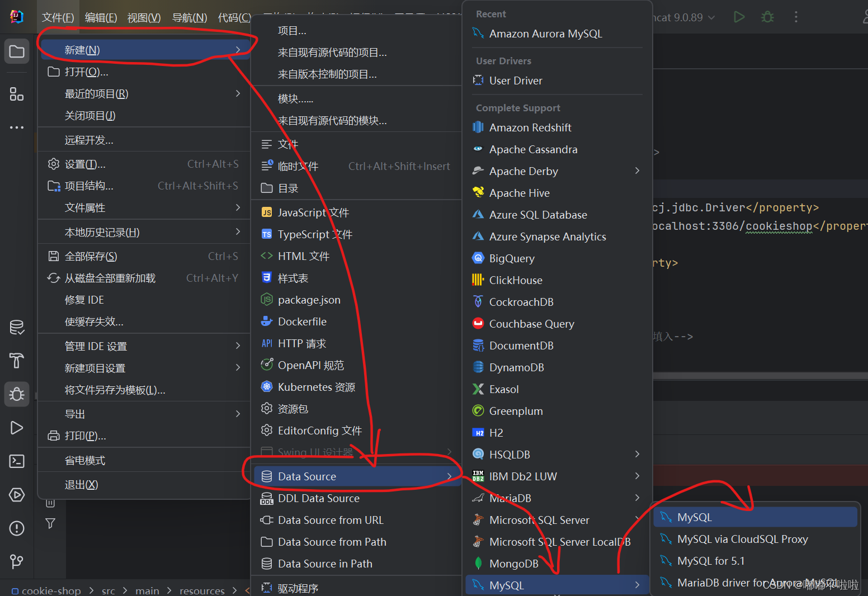
Task: Choose JavaScript 文件 in New submenu
Action: (x=356, y=212)
